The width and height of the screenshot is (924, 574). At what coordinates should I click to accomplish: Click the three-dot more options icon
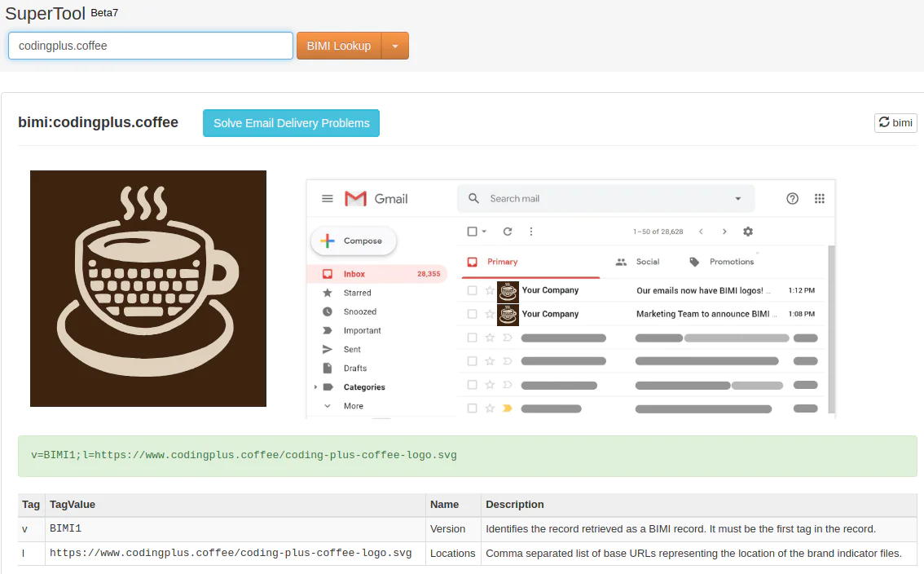pyautogui.click(x=531, y=232)
